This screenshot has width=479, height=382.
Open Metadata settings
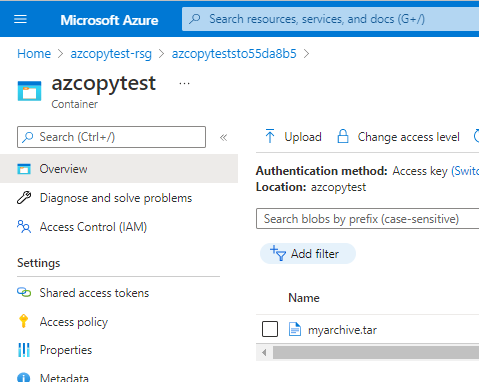pos(64,377)
